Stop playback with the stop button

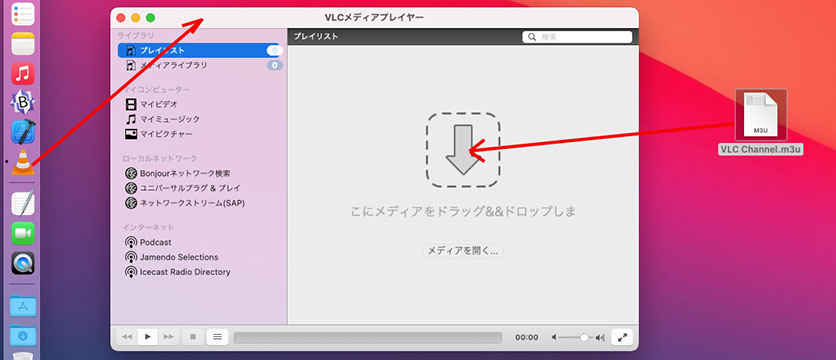193,337
